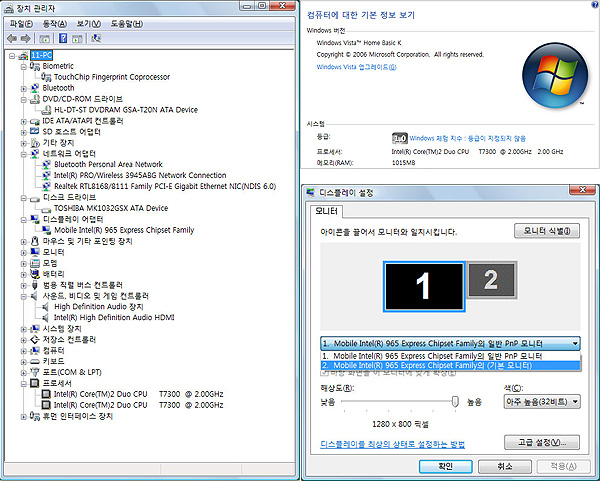Expand the Bluetooth category

(x=24, y=89)
